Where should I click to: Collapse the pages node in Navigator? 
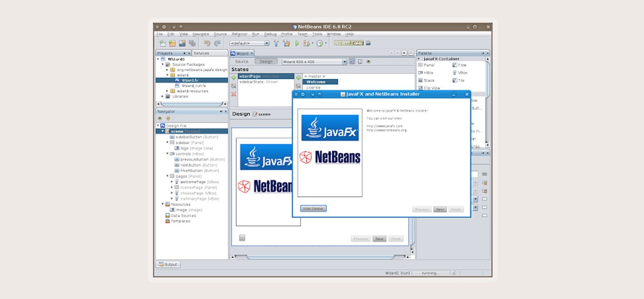pyautogui.click(x=167, y=176)
